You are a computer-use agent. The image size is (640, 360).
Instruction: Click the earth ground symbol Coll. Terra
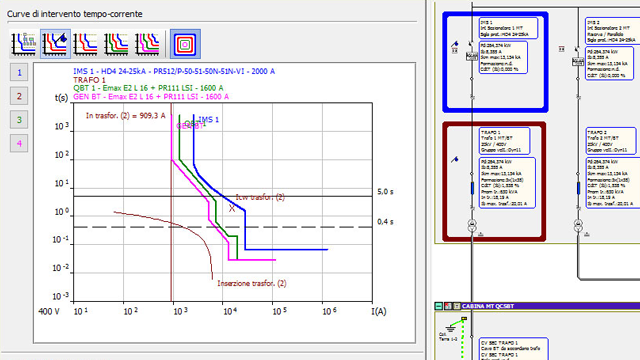coord(450,328)
